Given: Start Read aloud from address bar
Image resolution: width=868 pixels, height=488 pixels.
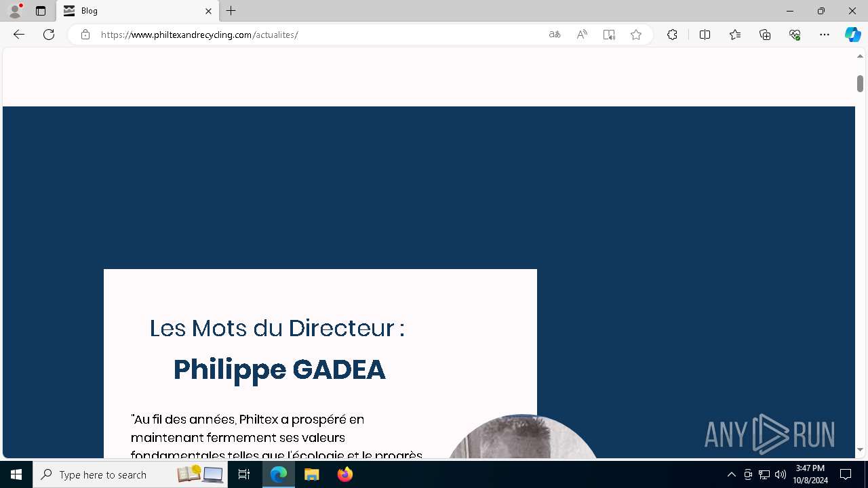Looking at the screenshot, I should pos(582,35).
